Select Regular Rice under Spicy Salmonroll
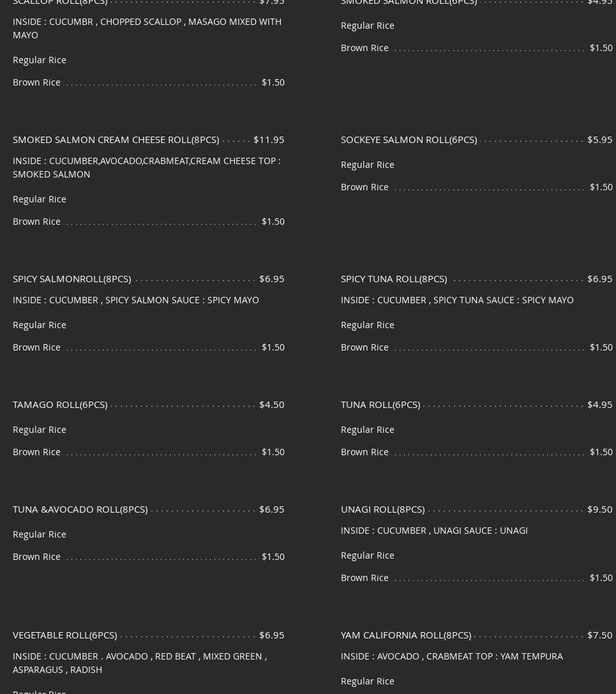The height and width of the screenshot is (694, 616). [40, 325]
